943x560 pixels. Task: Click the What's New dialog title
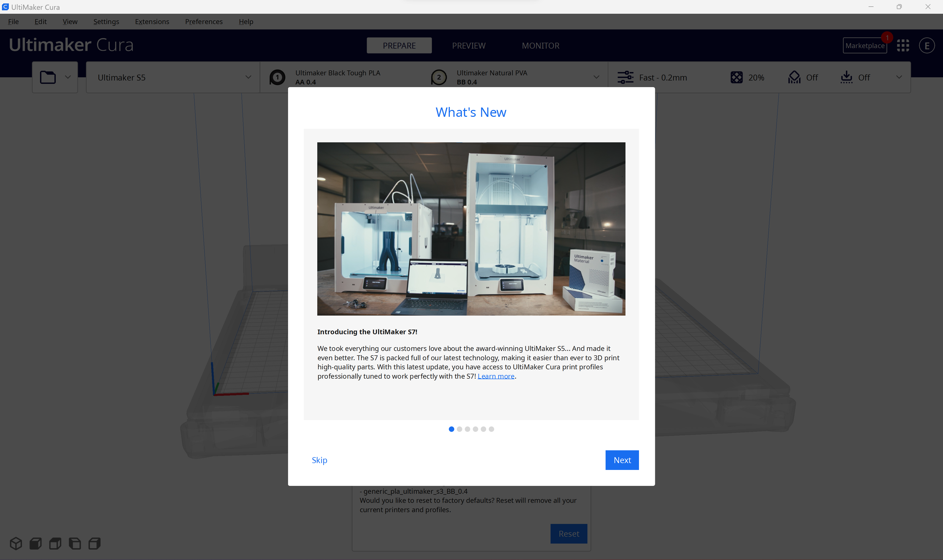tap(471, 112)
